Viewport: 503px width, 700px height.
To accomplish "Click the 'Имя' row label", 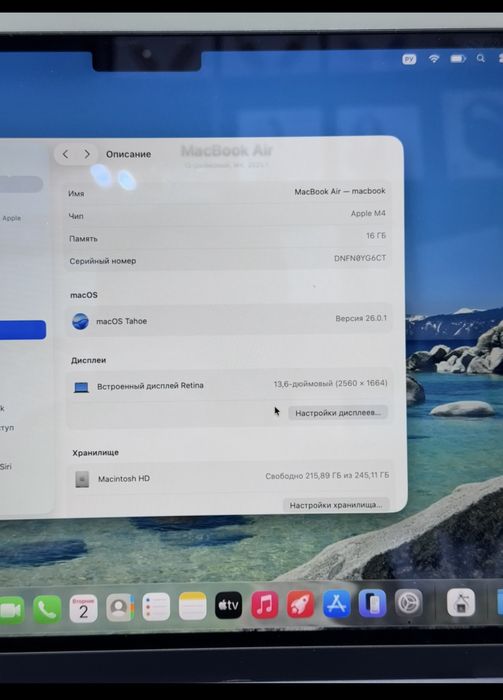I will [76, 194].
